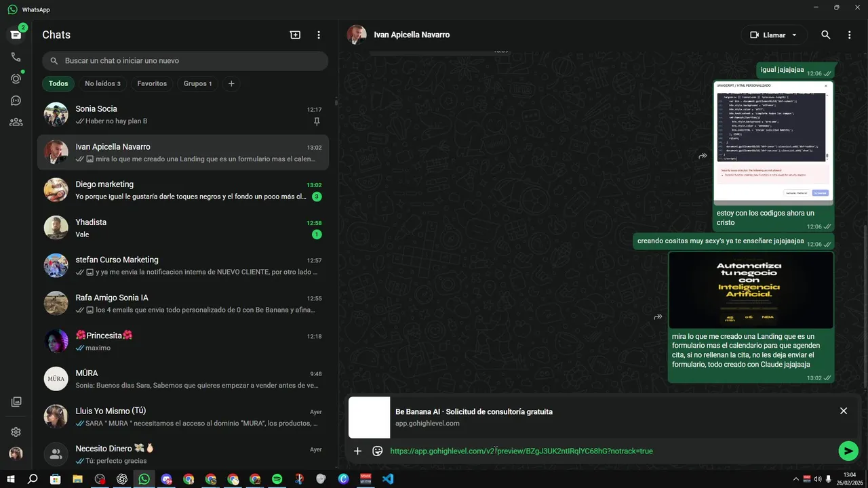This screenshot has height=488, width=868.
Task: Forward the code screenshot message
Action: [x=703, y=156]
